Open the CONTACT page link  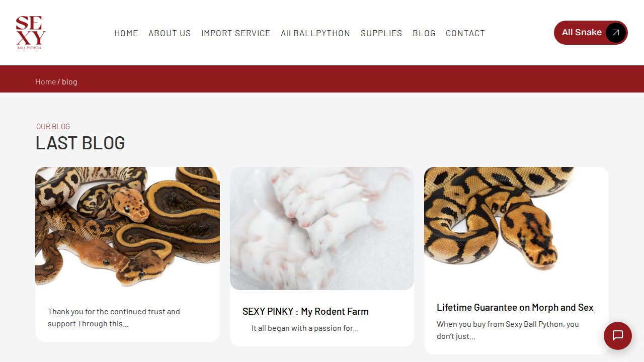point(465,33)
